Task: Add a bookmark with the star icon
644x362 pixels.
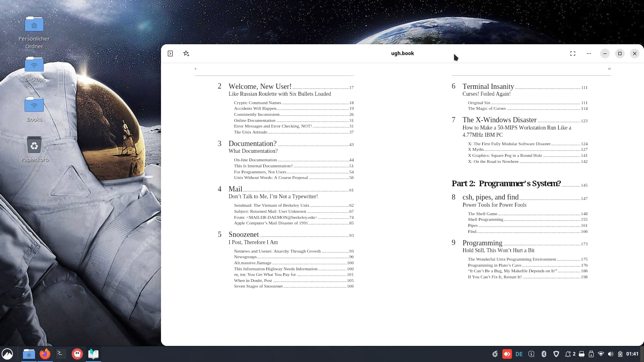Action: (186, 53)
